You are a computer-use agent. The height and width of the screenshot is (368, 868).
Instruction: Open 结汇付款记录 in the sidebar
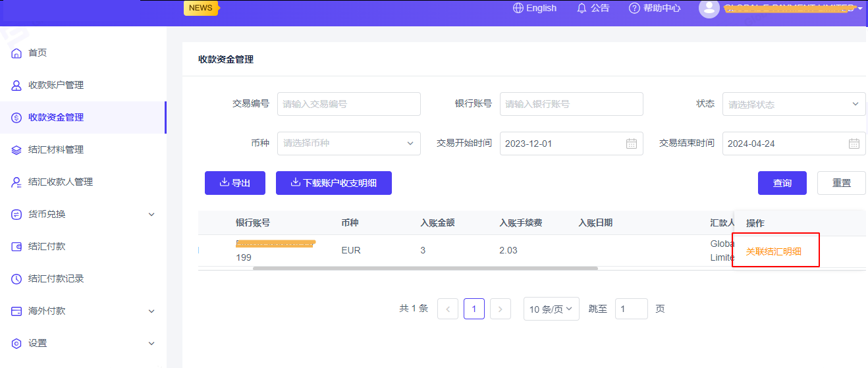pos(56,278)
